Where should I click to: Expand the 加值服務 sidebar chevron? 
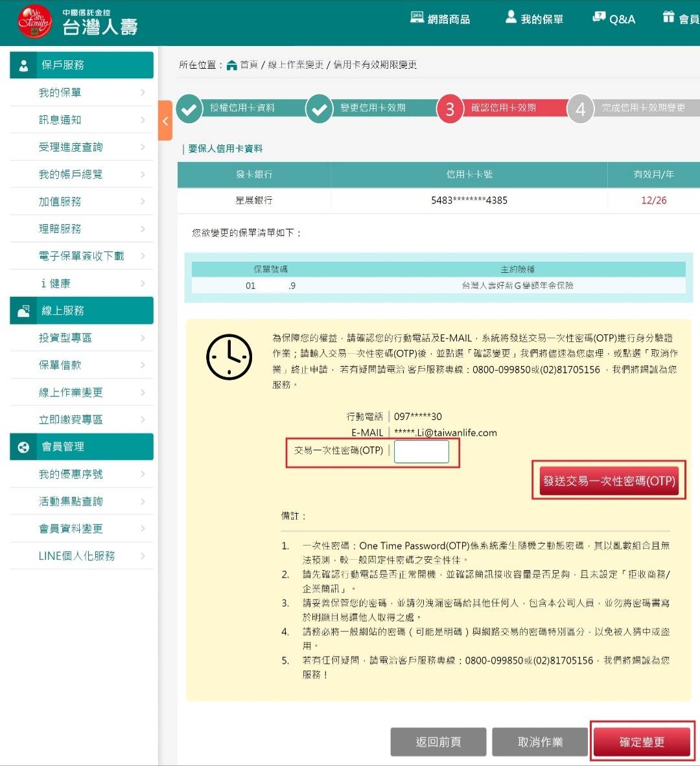click(x=143, y=202)
